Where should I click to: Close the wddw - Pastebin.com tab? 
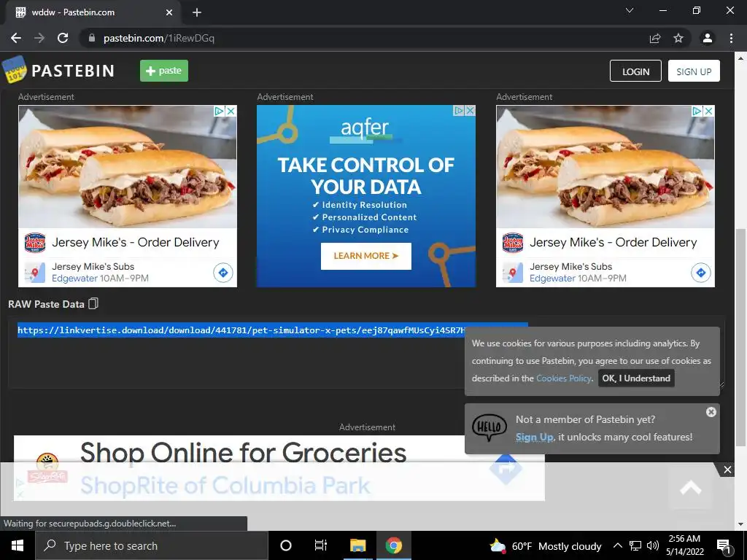[x=169, y=12]
